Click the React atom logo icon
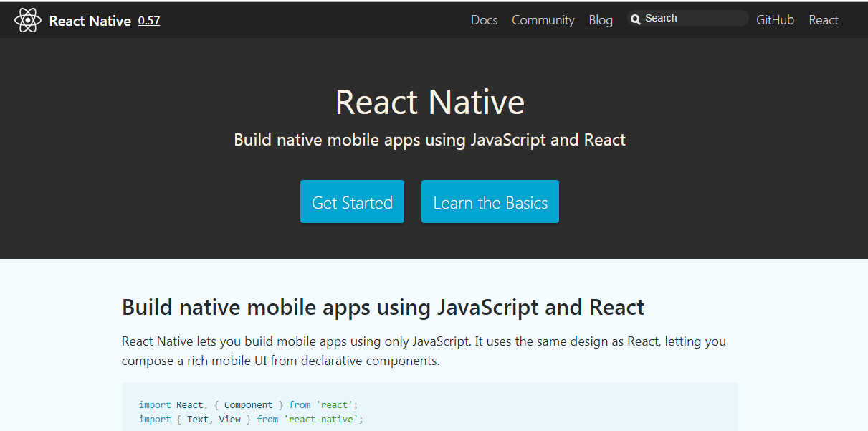This screenshot has width=868, height=431. (28, 20)
